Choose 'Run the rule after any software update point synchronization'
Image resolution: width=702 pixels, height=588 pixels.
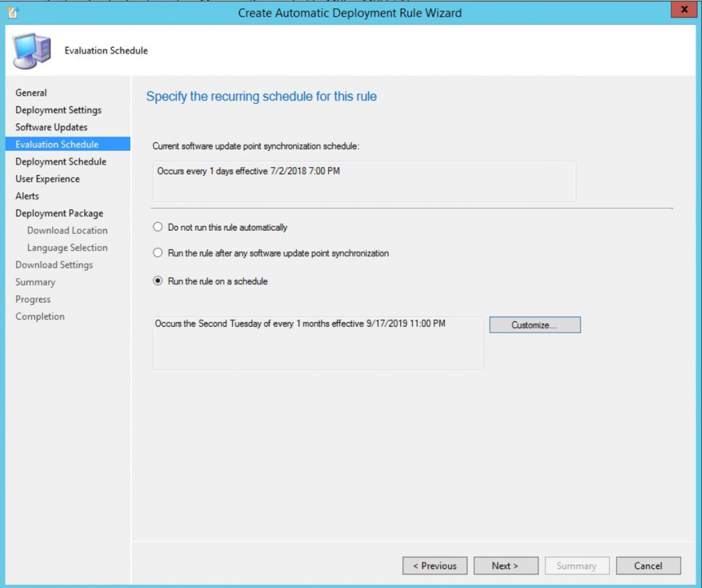(x=157, y=253)
